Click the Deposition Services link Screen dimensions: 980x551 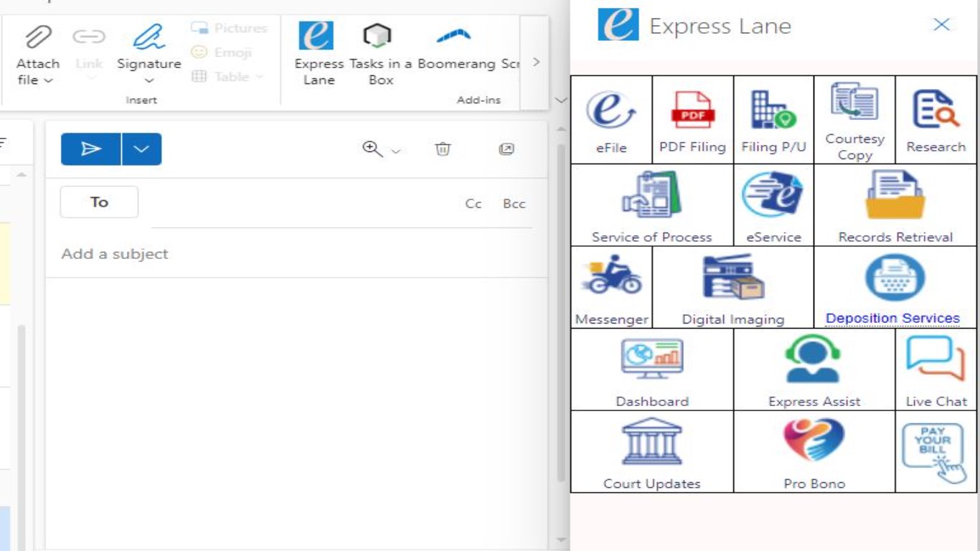pos(892,318)
